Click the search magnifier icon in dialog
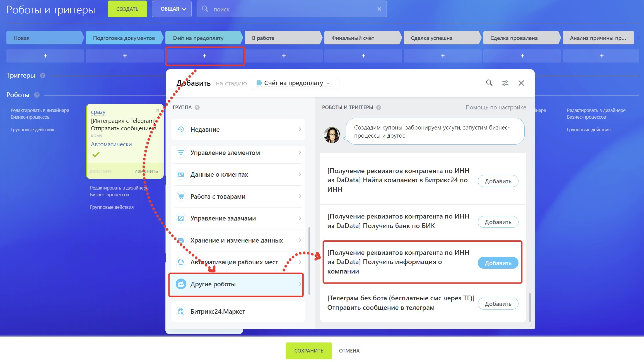 coord(489,83)
